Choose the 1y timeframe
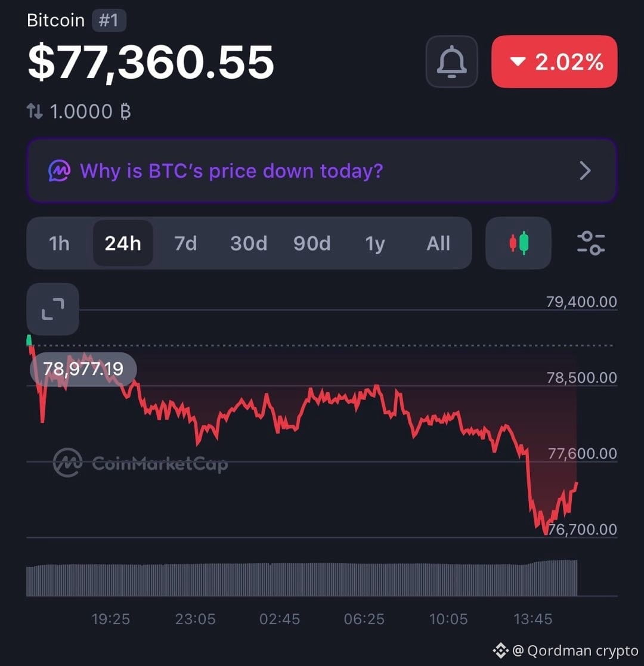 [x=375, y=243]
